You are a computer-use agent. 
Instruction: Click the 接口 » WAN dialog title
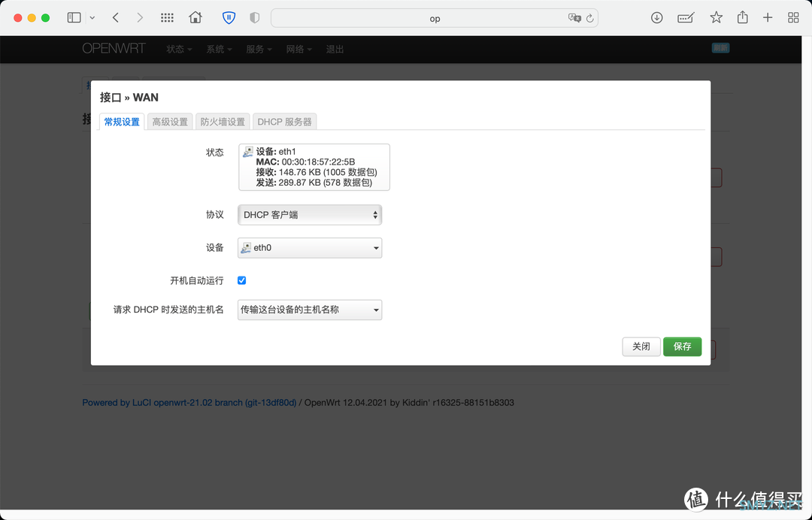(129, 97)
